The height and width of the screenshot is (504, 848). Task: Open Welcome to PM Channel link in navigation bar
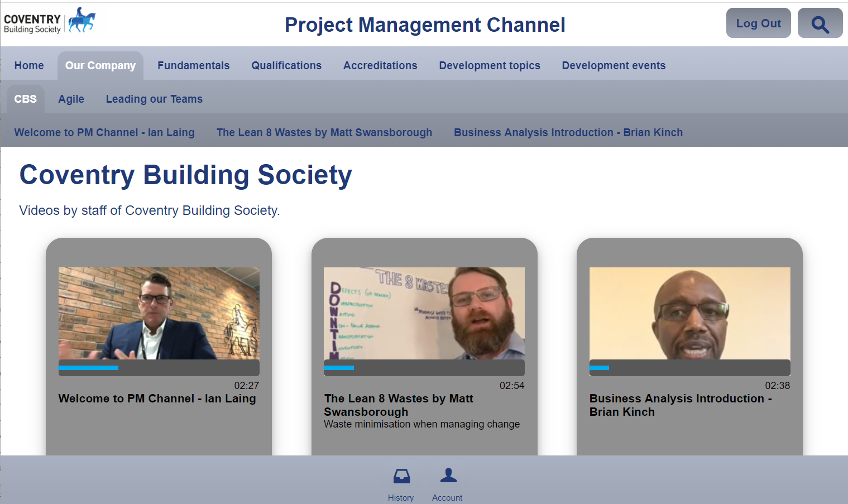click(x=104, y=132)
